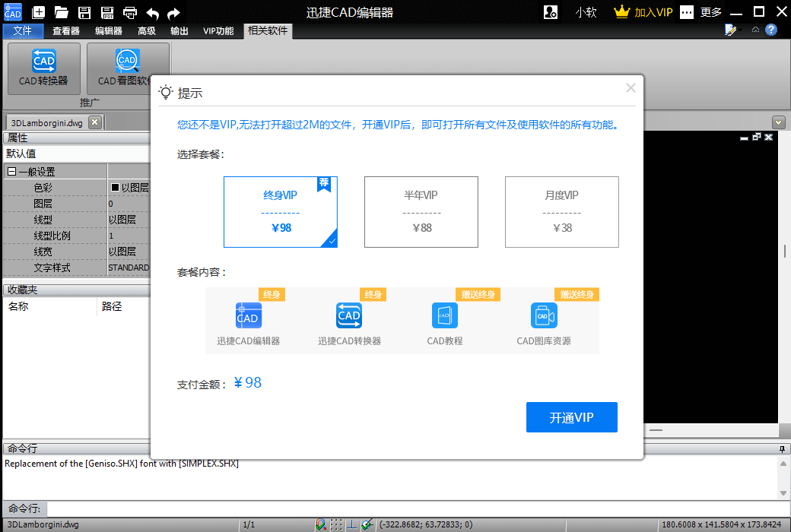Image resolution: width=791 pixels, height=532 pixels.
Task: Launch the CAD看图软件 tool
Action: [128, 68]
